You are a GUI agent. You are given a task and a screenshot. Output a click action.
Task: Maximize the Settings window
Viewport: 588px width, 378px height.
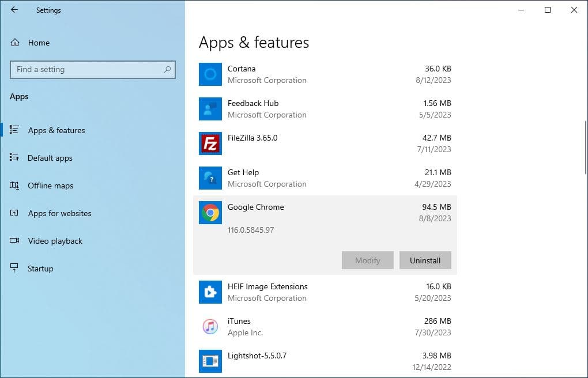548,10
